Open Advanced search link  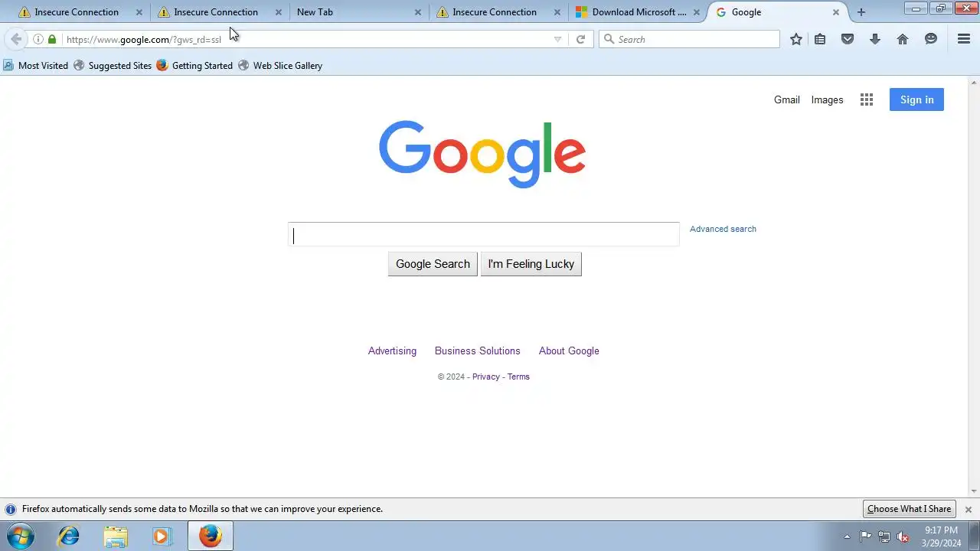(x=723, y=229)
